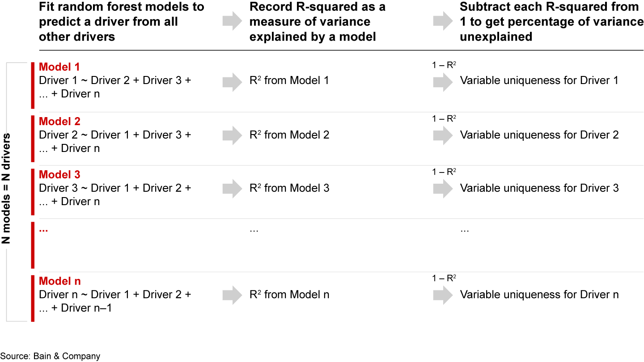
Task: Click the arrow before the 'Subtract each R-squared' header
Action: pyautogui.click(x=443, y=21)
